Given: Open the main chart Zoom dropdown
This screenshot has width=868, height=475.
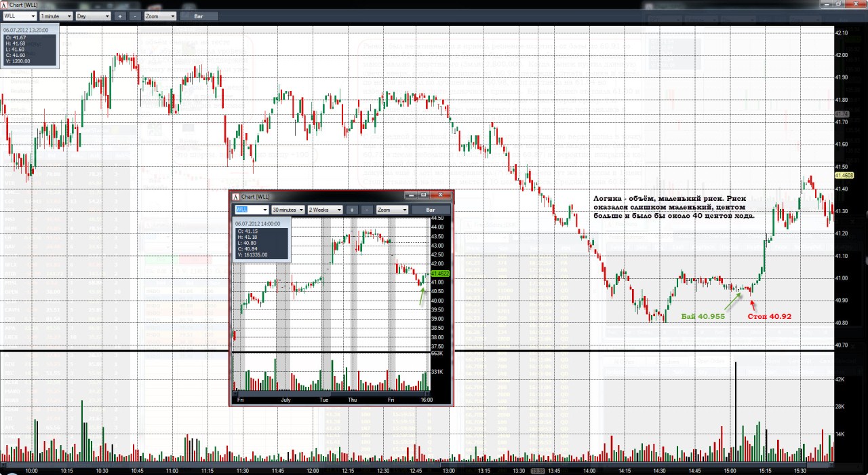Looking at the screenshot, I should click(x=160, y=15).
